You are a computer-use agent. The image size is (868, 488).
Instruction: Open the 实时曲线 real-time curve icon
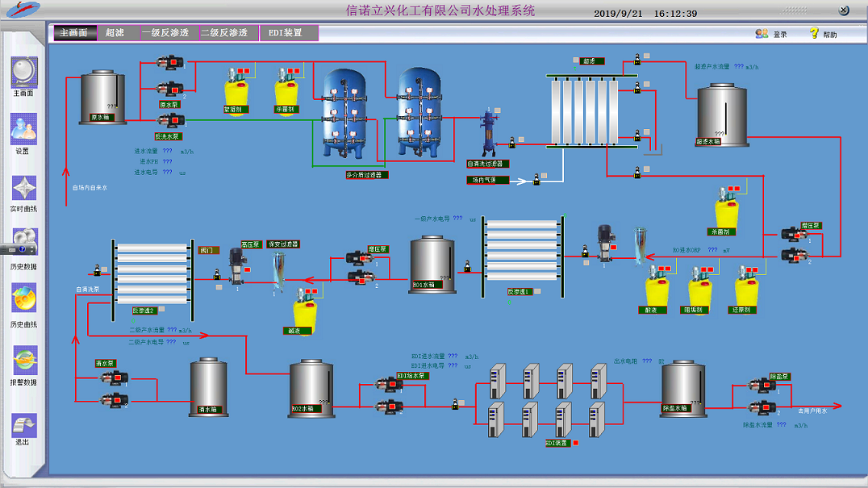tap(23, 188)
